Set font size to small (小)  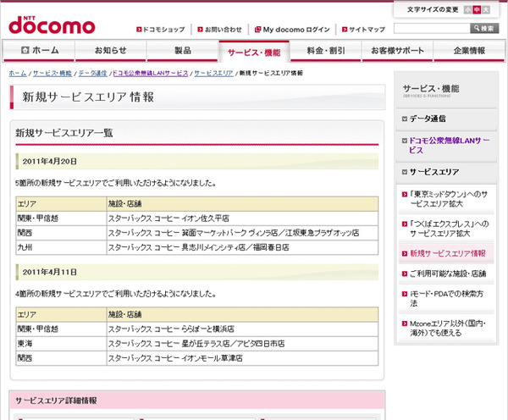point(466,10)
